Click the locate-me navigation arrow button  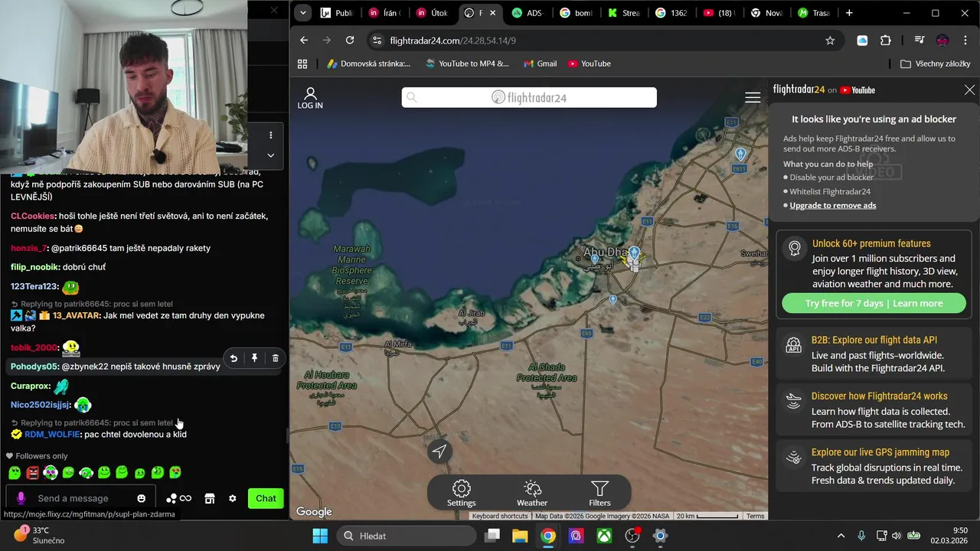point(439,452)
